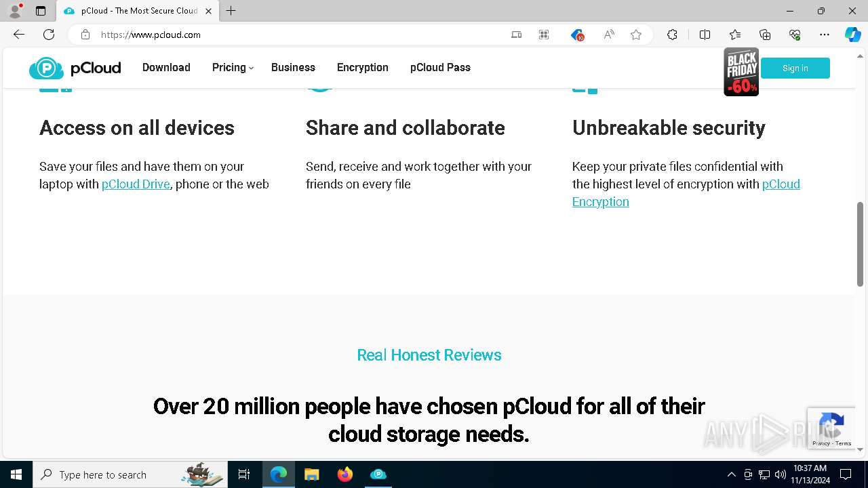Reload the page with the refresh icon
The image size is (868, 488).
49,35
